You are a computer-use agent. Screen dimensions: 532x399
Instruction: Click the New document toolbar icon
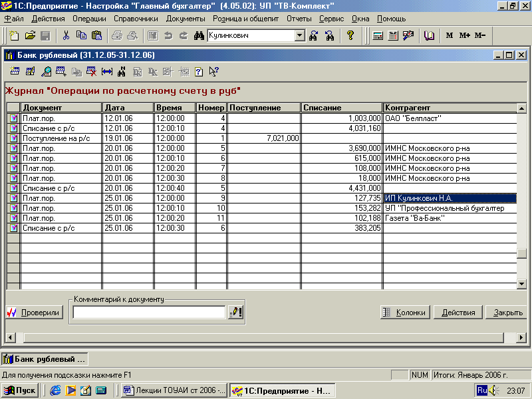point(14,35)
